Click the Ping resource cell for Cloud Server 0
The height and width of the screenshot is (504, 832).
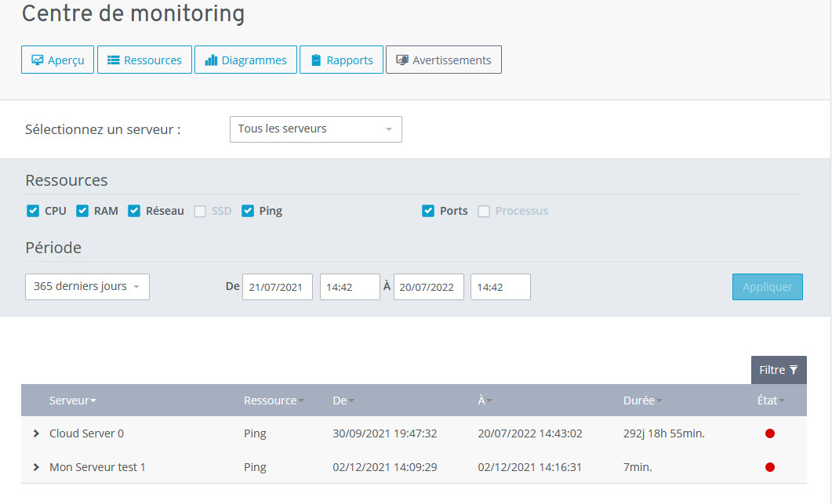pos(255,433)
